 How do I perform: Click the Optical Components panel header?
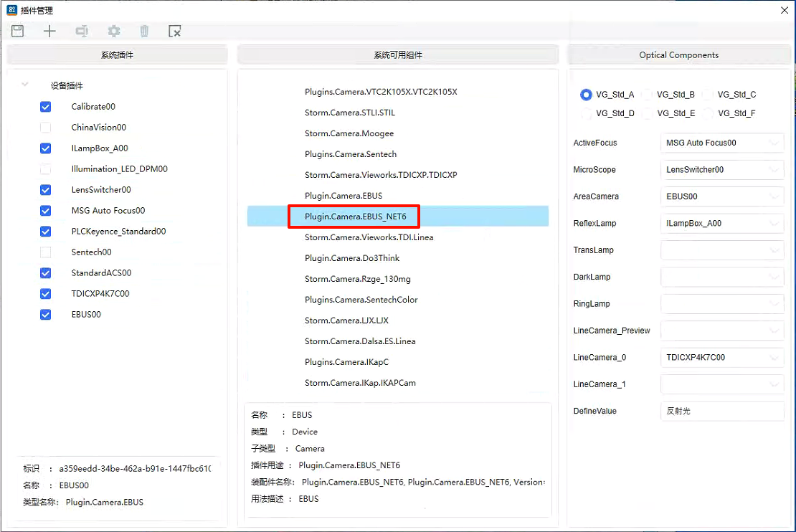point(678,55)
